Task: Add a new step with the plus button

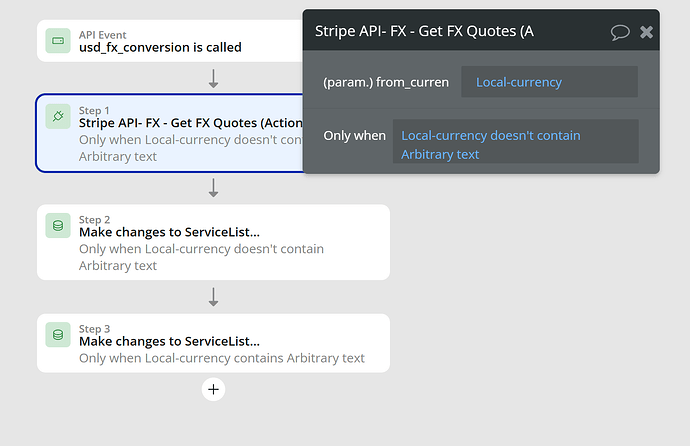Action: click(x=213, y=389)
